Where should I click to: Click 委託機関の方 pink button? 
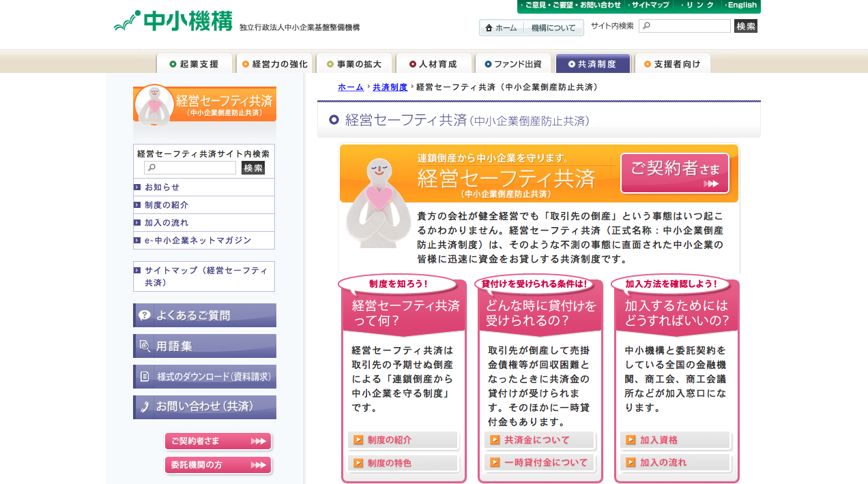[x=218, y=466]
